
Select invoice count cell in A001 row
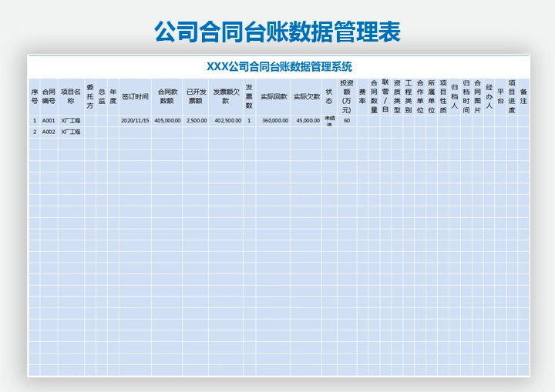point(249,121)
